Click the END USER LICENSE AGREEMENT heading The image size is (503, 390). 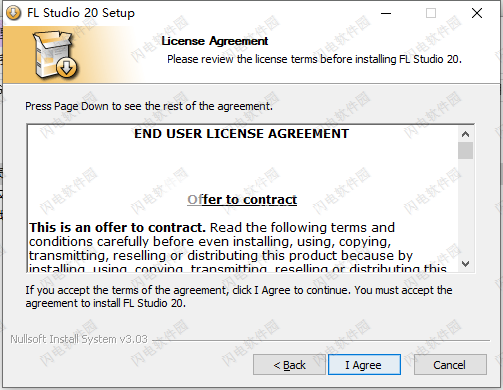click(241, 134)
